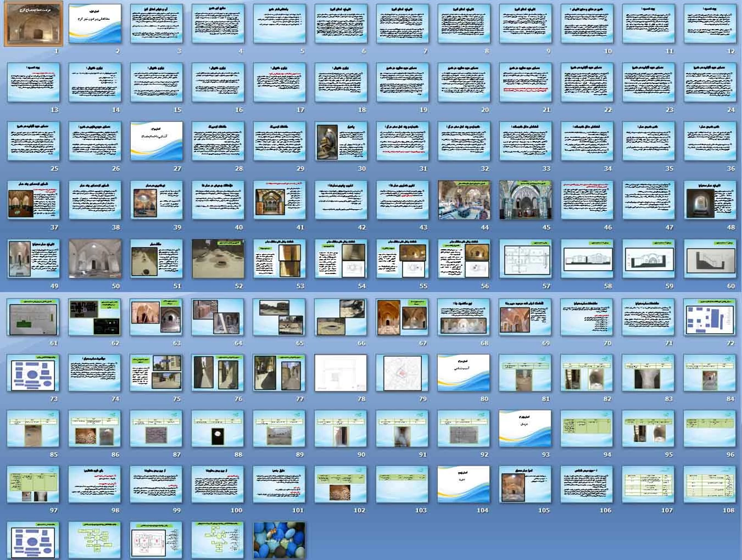Select slide 93 white section divider

[526, 429]
